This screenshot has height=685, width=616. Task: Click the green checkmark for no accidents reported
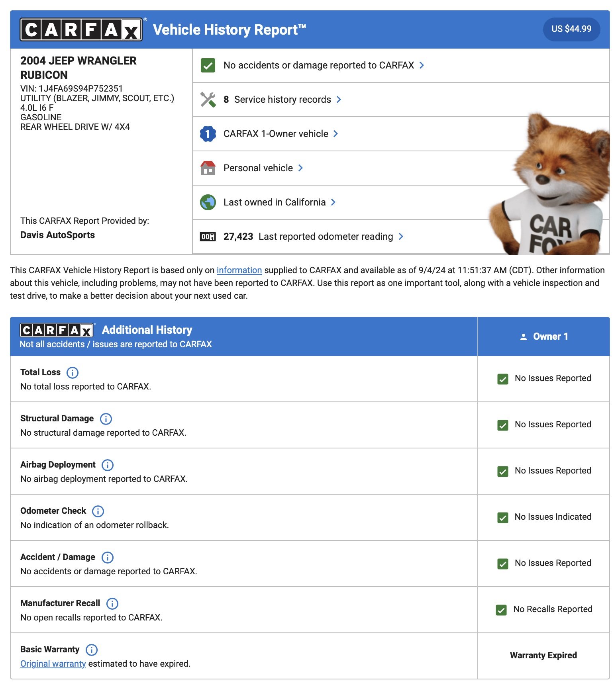click(208, 65)
